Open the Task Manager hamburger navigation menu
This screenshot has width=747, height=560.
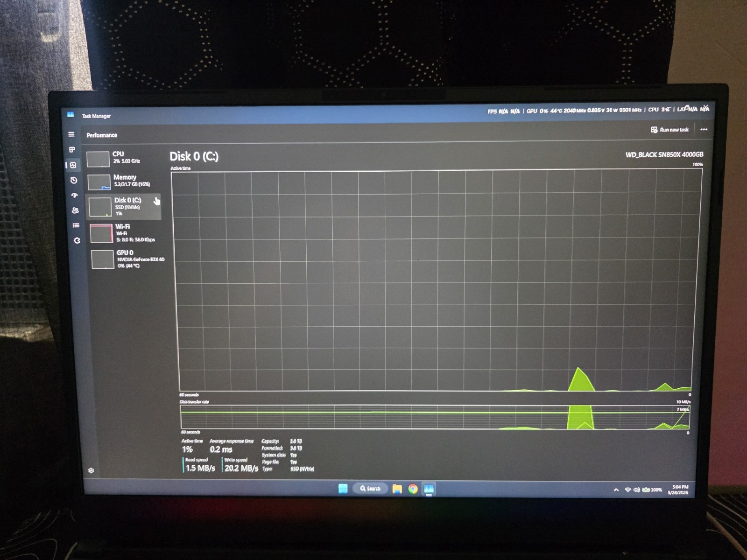[71, 134]
